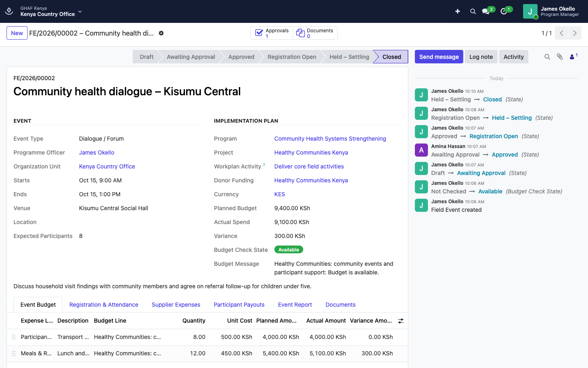Image resolution: width=588 pixels, height=368 pixels.
Task: Click Send message in the chatter
Action: click(439, 57)
